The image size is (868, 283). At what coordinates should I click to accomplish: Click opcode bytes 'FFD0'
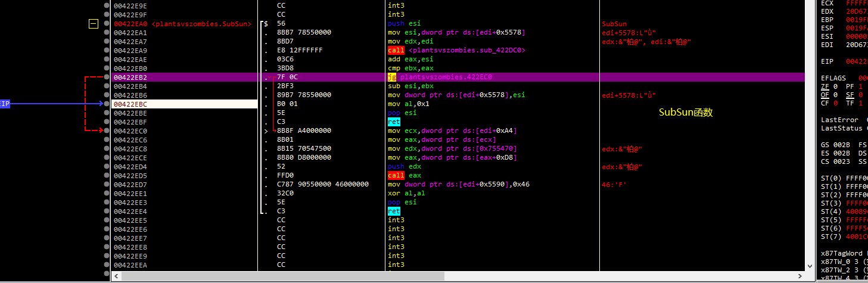point(285,176)
